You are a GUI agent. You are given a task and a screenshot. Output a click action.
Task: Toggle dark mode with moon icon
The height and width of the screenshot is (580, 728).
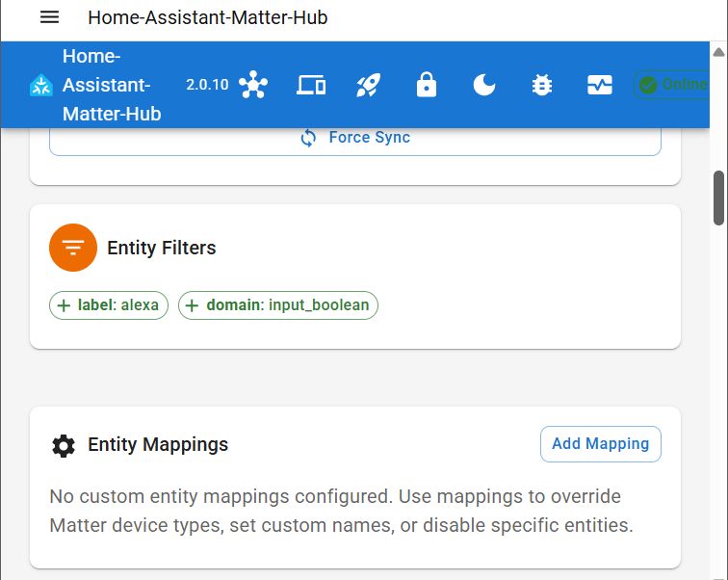(484, 85)
